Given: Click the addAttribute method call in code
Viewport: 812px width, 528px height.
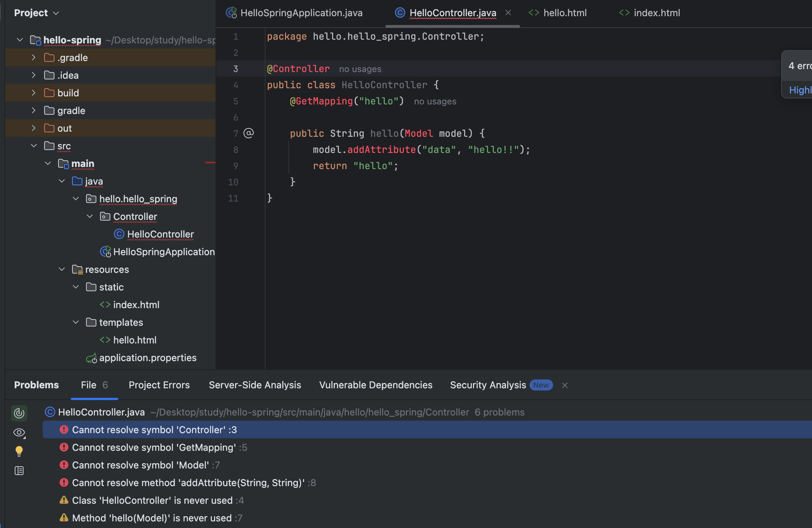Looking at the screenshot, I should [x=381, y=150].
